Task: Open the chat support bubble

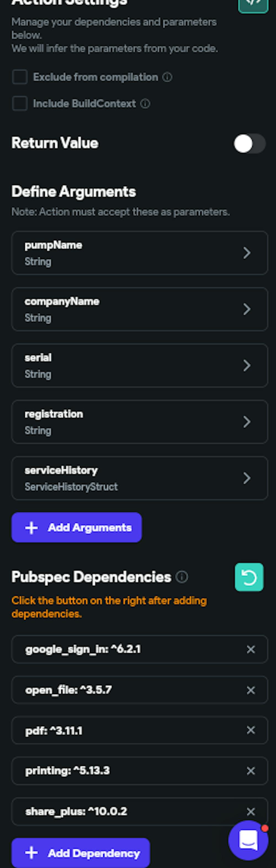Action: 248,840
